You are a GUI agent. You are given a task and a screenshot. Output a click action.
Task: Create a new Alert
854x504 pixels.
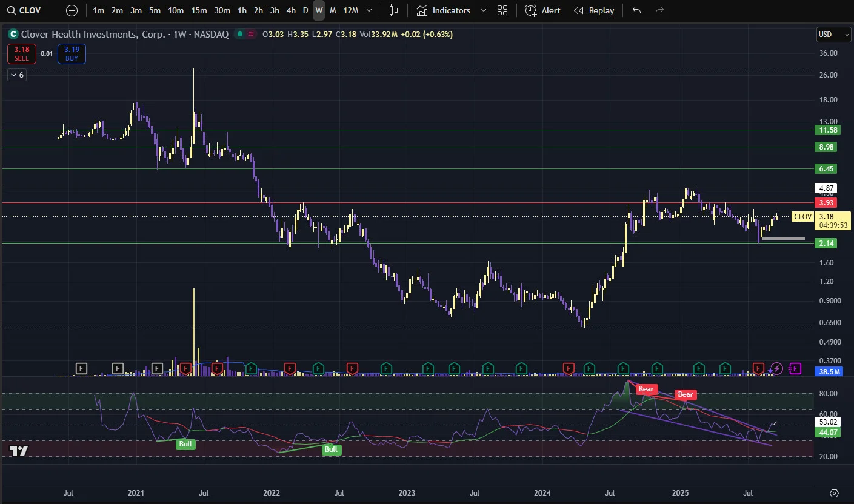[543, 10]
